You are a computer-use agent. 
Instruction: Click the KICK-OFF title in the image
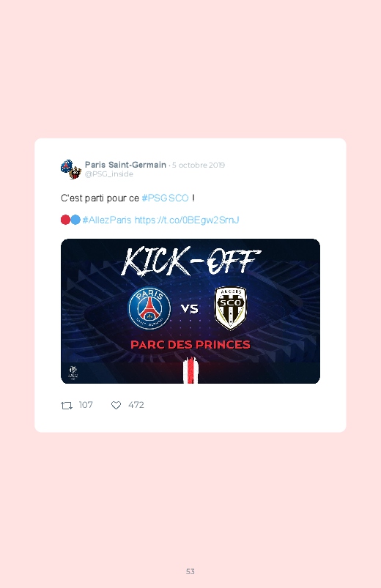(x=190, y=261)
